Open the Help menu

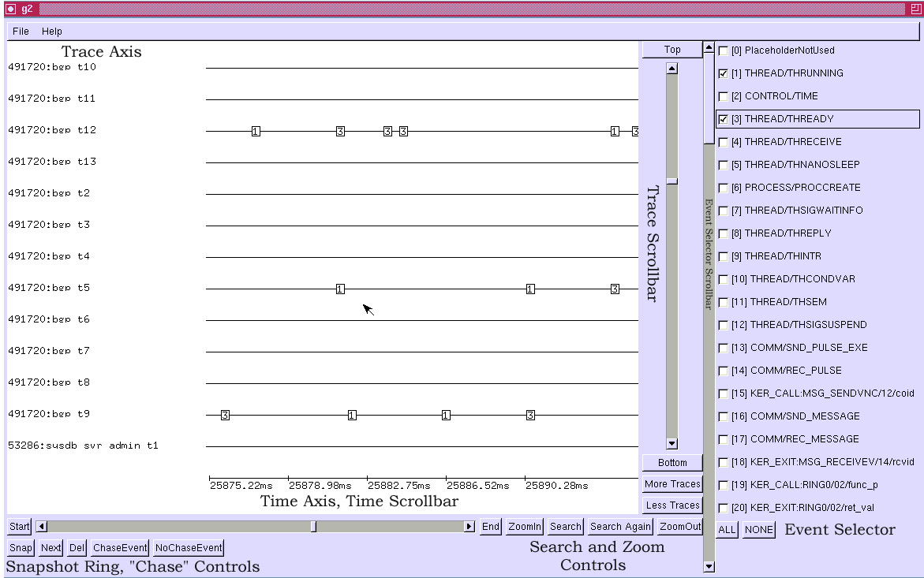point(52,32)
